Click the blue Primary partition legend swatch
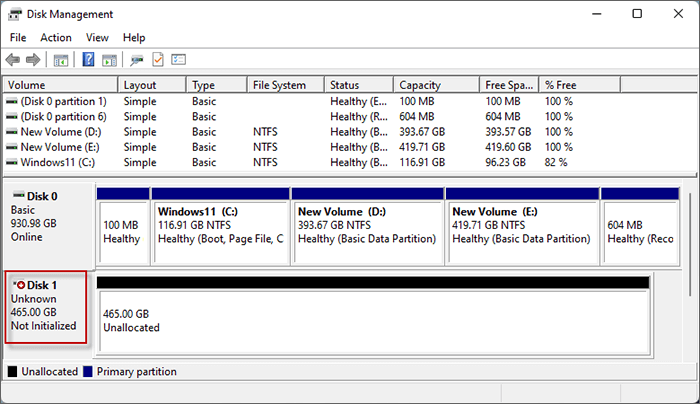This screenshot has width=700, height=404. 87,372
